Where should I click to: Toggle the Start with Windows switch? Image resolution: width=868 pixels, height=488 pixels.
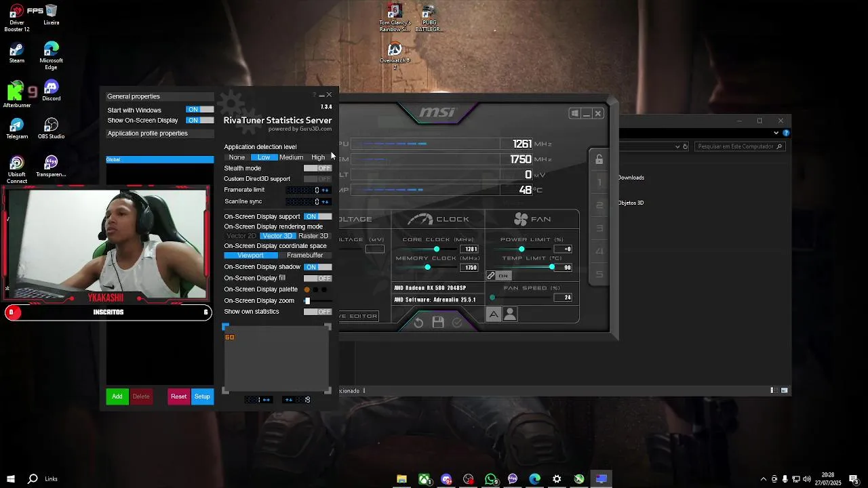point(199,110)
